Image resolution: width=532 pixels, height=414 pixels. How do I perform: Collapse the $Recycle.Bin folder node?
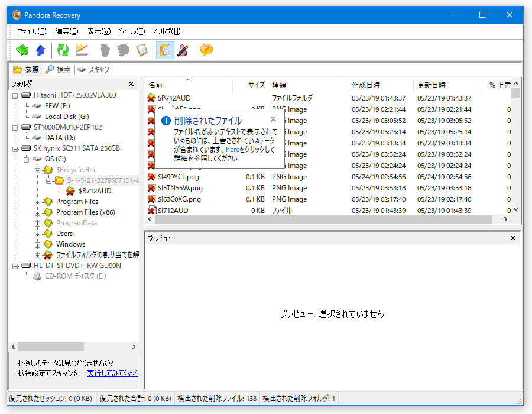pos(37,170)
